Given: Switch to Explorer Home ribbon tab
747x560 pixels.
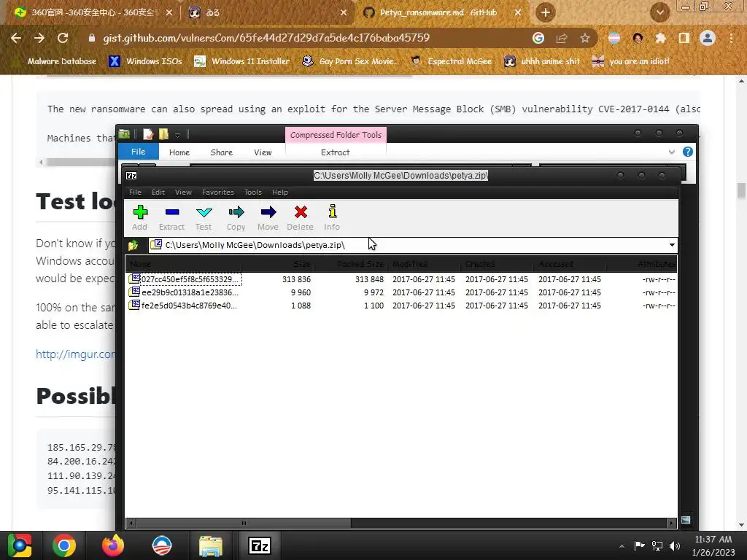Looking at the screenshot, I should [179, 152].
